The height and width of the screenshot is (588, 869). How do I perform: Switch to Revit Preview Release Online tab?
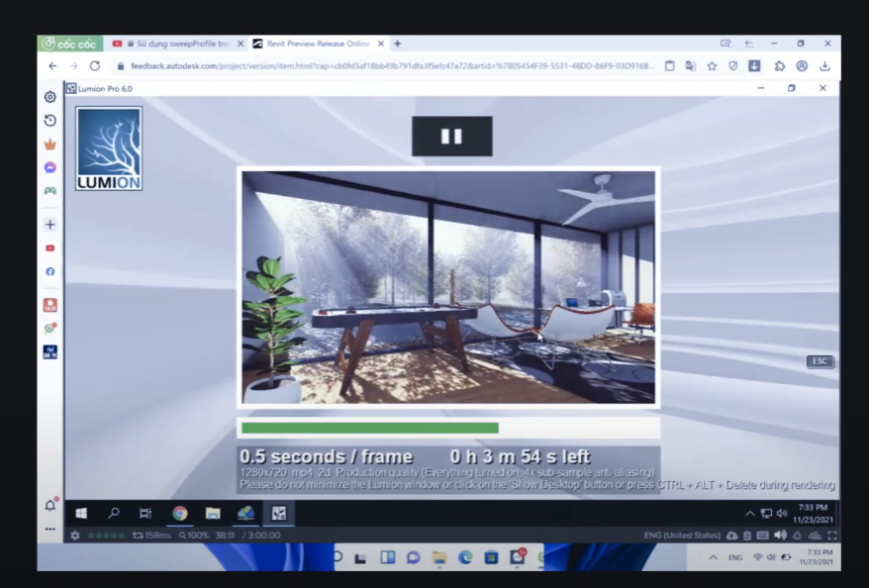[x=318, y=44]
